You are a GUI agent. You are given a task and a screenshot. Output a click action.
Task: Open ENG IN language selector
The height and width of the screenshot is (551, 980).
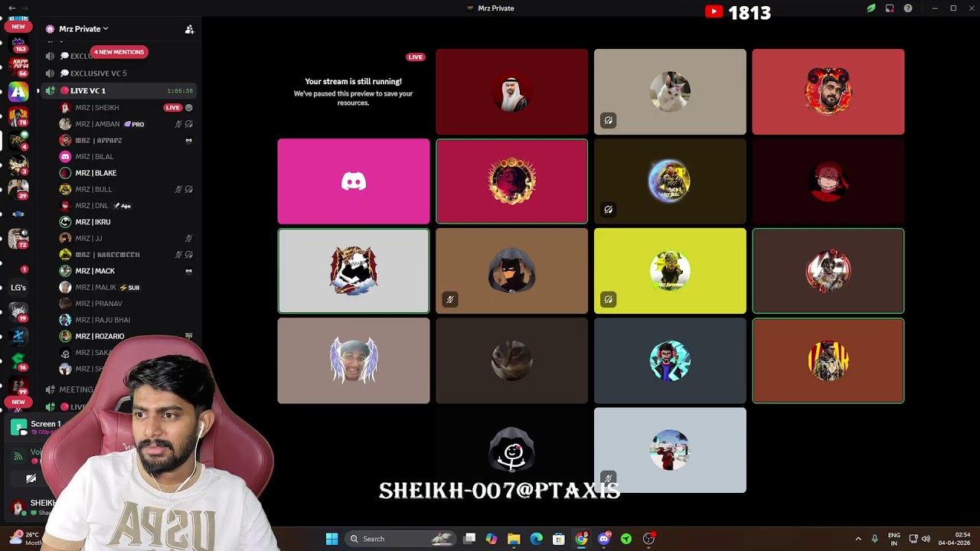[893, 539]
